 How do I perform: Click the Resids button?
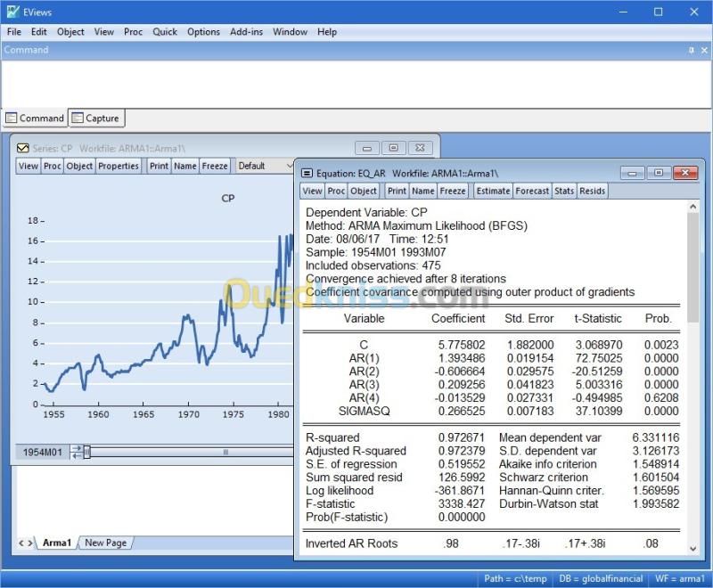pyautogui.click(x=592, y=191)
